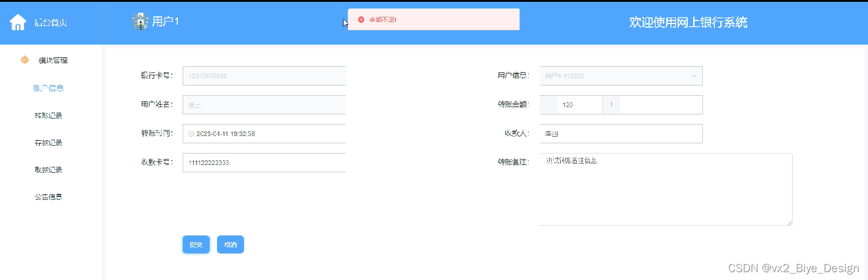
Task: Open 转账记录 in the sidebar
Action: coord(48,116)
